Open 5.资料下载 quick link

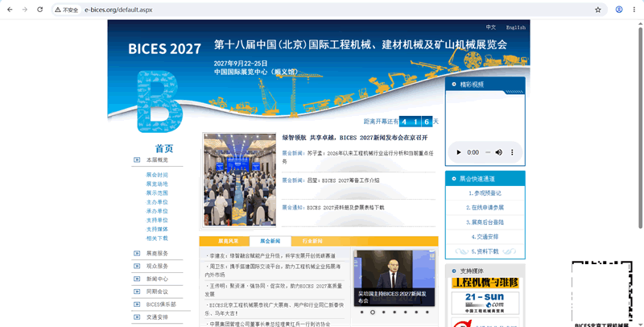point(485,251)
